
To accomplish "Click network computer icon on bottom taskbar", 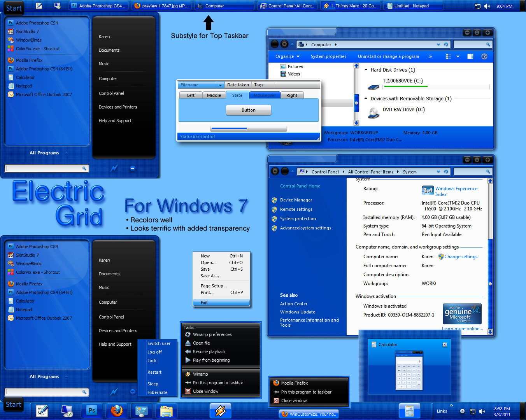I will (x=67, y=411).
